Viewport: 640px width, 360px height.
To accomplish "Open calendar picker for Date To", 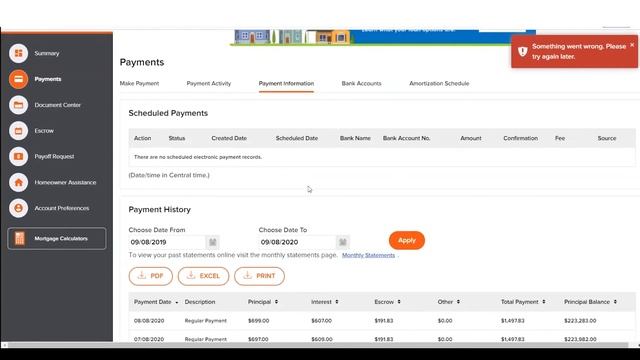I will [x=343, y=242].
